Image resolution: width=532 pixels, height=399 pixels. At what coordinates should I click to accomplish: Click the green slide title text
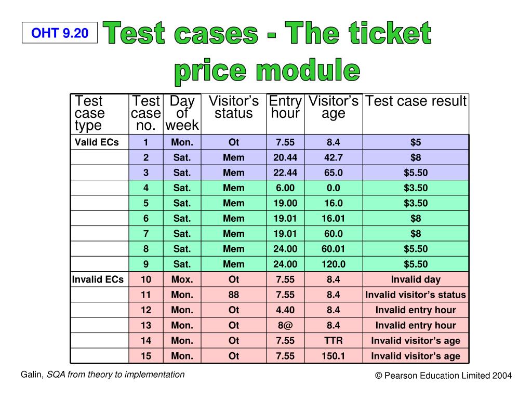point(267,52)
